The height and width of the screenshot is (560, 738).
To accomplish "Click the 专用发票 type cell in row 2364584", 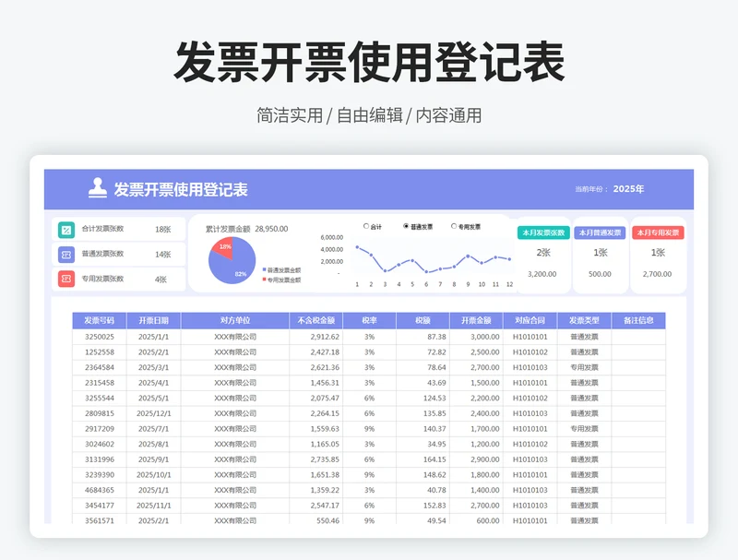I will 584,367.
